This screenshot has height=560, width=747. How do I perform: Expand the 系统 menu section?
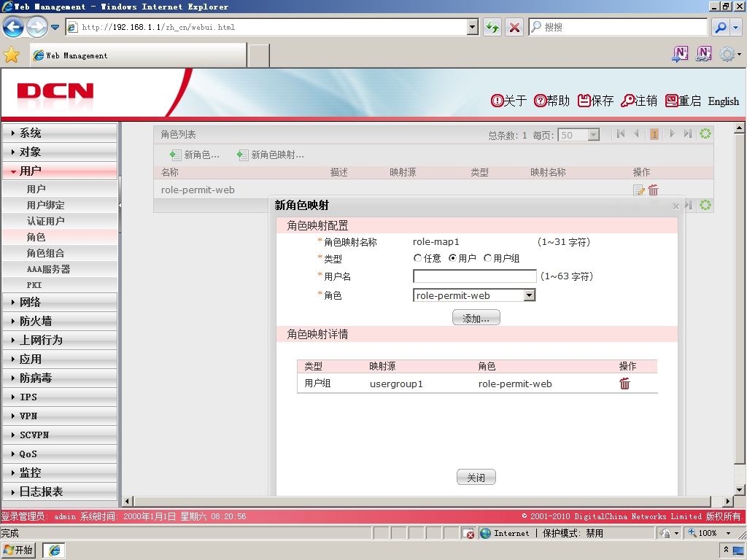click(x=60, y=133)
